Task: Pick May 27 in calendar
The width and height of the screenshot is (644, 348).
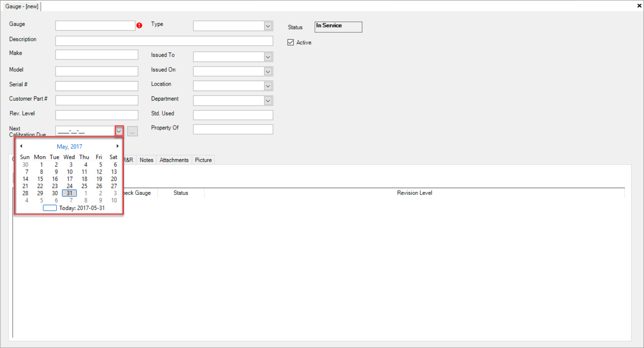Action: (x=114, y=186)
